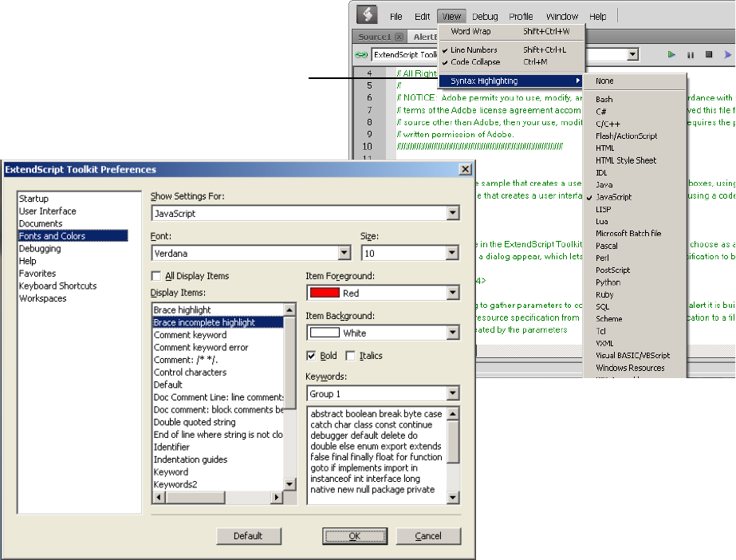The width and height of the screenshot is (736, 560).
Task: Select Keyboard Shortcuts category
Action: pyautogui.click(x=57, y=286)
